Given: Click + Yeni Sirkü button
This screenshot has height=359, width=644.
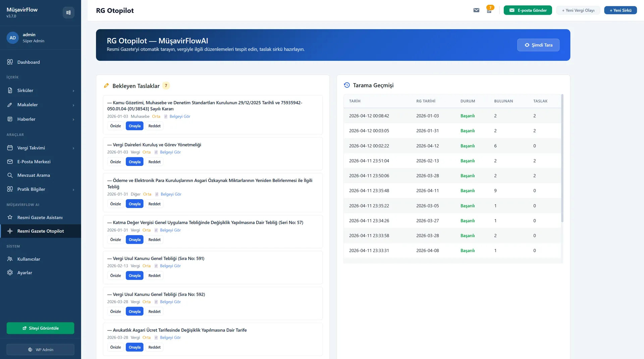Looking at the screenshot, I should coord(620,10).
